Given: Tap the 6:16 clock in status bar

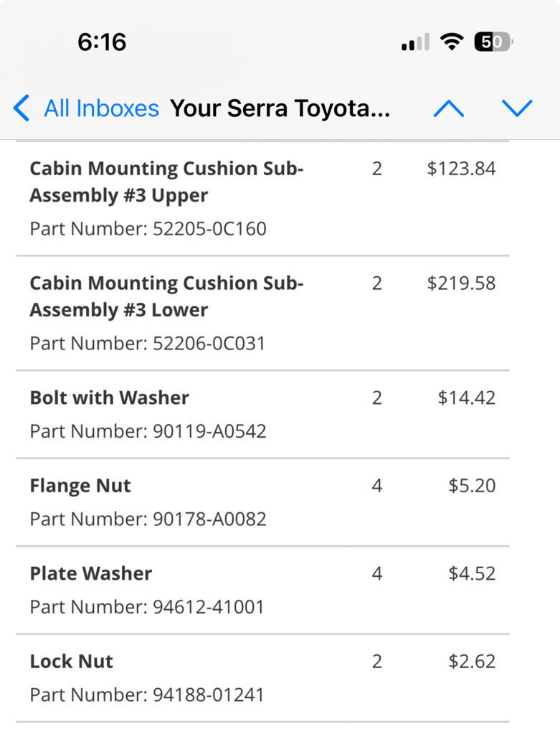Looking at the screenshot, I should pos(102,42).
